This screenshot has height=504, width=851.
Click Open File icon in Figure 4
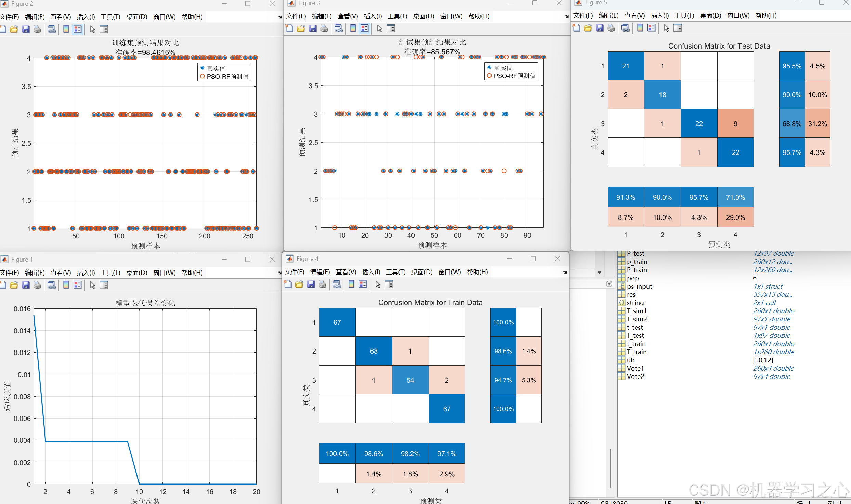[299, 284]
